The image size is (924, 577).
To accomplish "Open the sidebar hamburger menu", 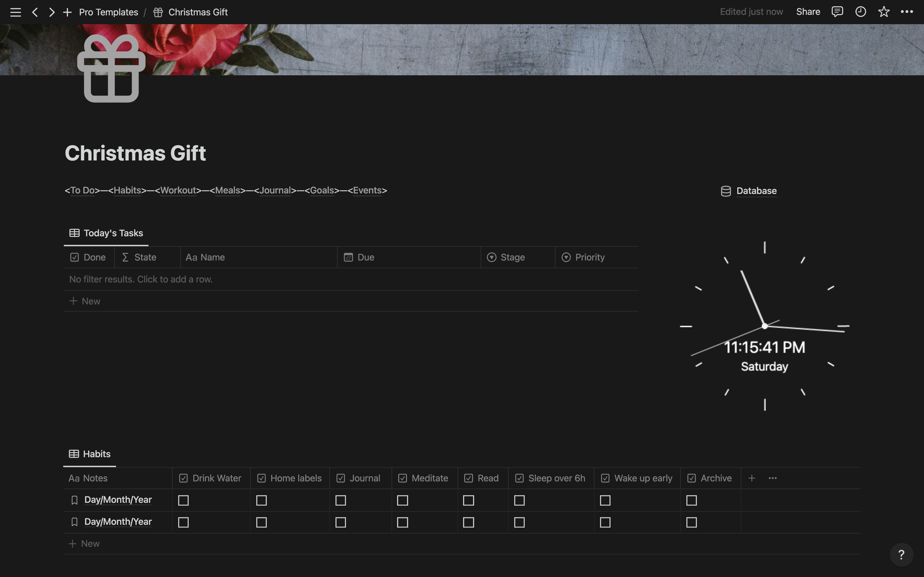I will pos(15,12).
